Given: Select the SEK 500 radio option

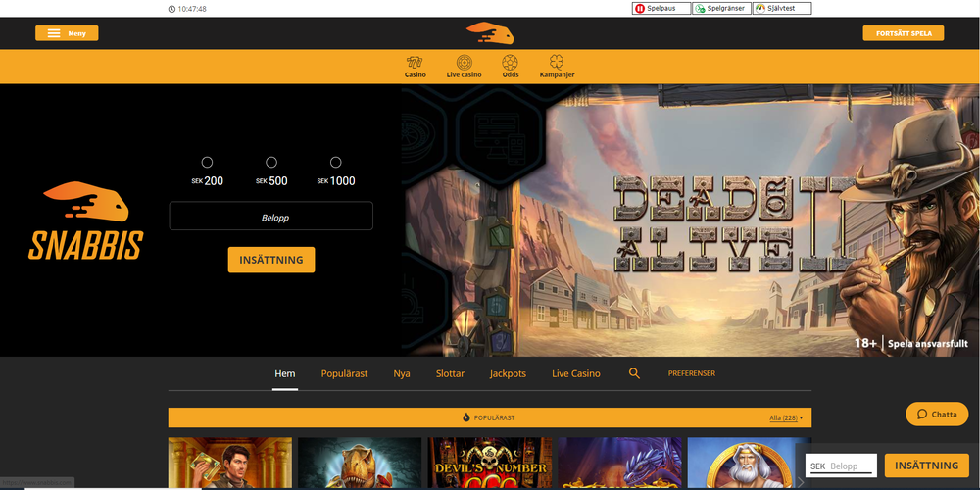Looking at the screenshot, I should tap(271, 163).
